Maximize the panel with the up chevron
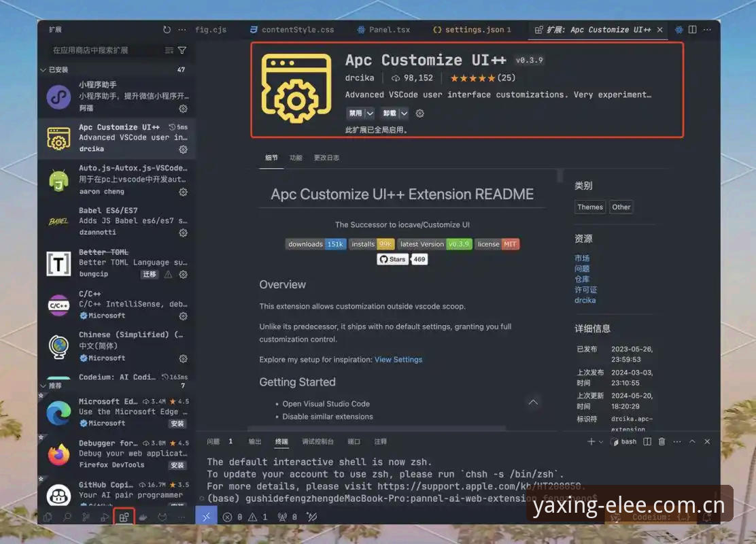756x544 pixels. (692, 442)
